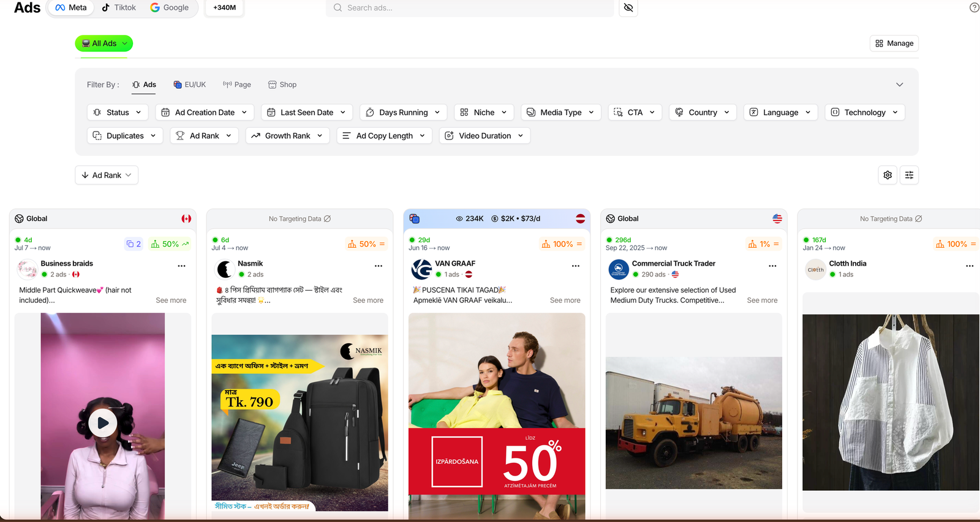The width and height of the screenshot is (980, 522).
Task: Click the 50% growth rank badge on Business braids
Action: [170, 244]
